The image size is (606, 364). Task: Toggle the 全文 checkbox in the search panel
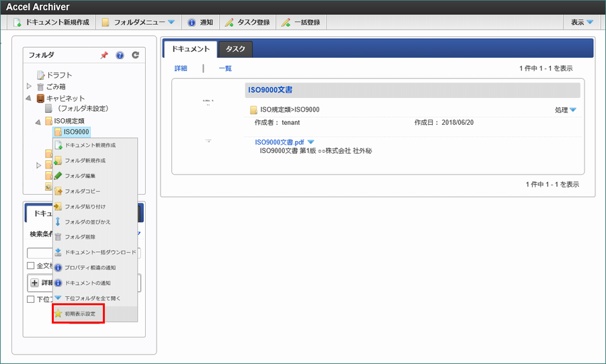31,266
